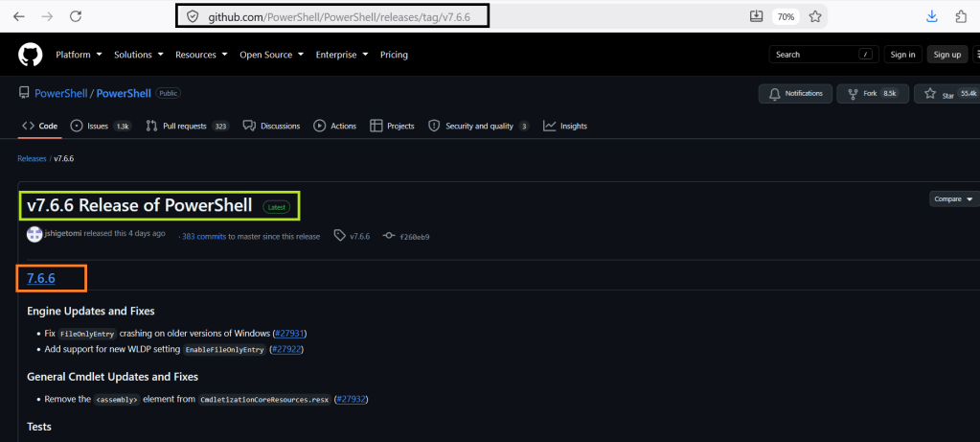Viewport: 980px width, 442px height.
Task: Open pull request #27932 link
Action: point(351,398)
